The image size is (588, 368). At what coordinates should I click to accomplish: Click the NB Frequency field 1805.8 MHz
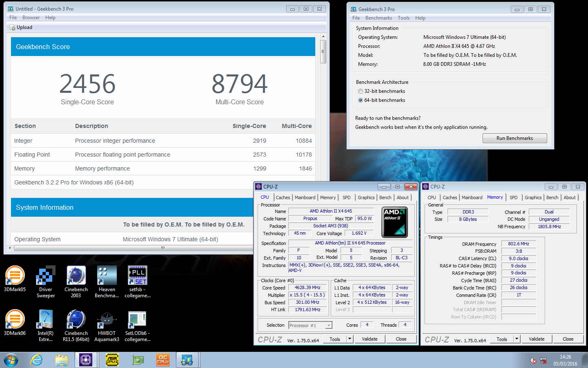coord(549,227)
